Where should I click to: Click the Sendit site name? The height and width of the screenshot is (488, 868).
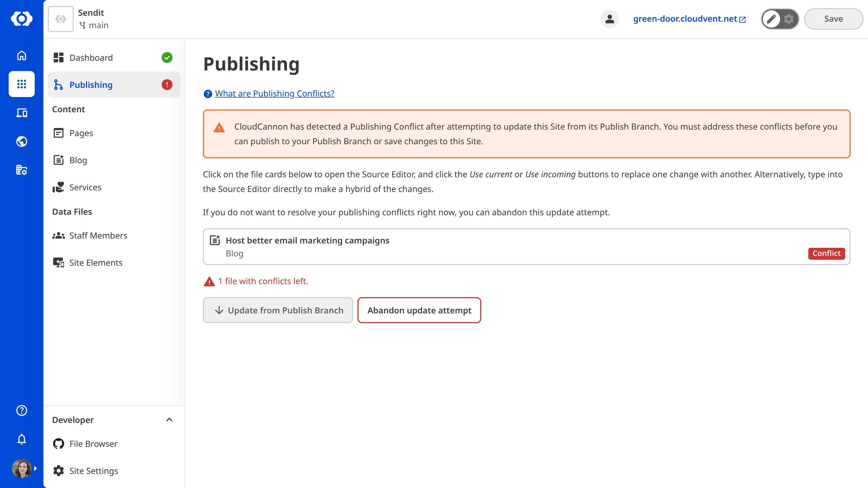(x=91, y=12)
